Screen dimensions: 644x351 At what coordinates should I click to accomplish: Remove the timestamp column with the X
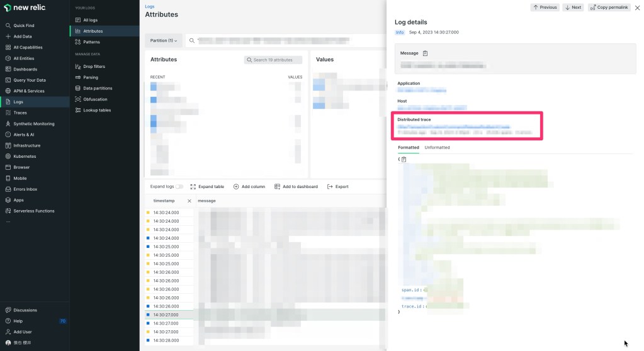189,201
